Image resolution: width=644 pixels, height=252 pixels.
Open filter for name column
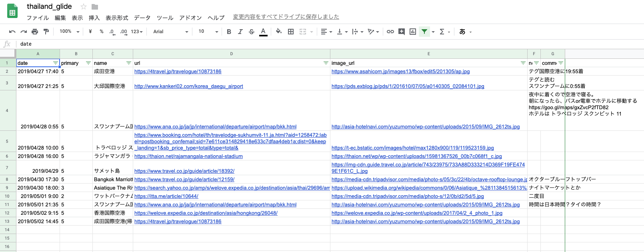coord(128,63)
